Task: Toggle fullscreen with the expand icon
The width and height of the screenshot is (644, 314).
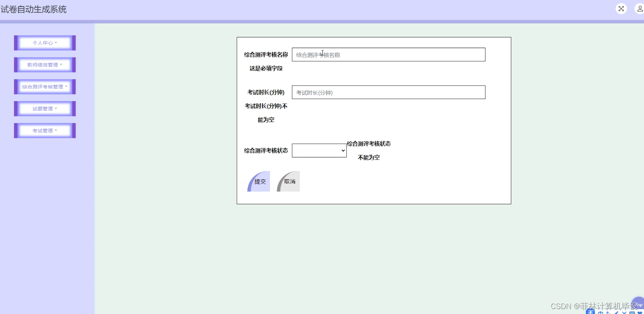Action: pyautogui.click(x=621, y=9)
